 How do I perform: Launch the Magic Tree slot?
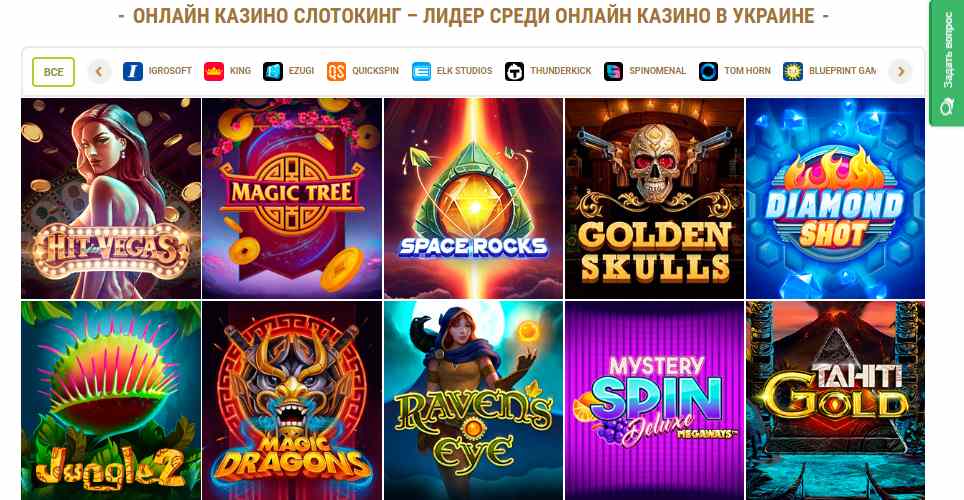pos(292,199)
